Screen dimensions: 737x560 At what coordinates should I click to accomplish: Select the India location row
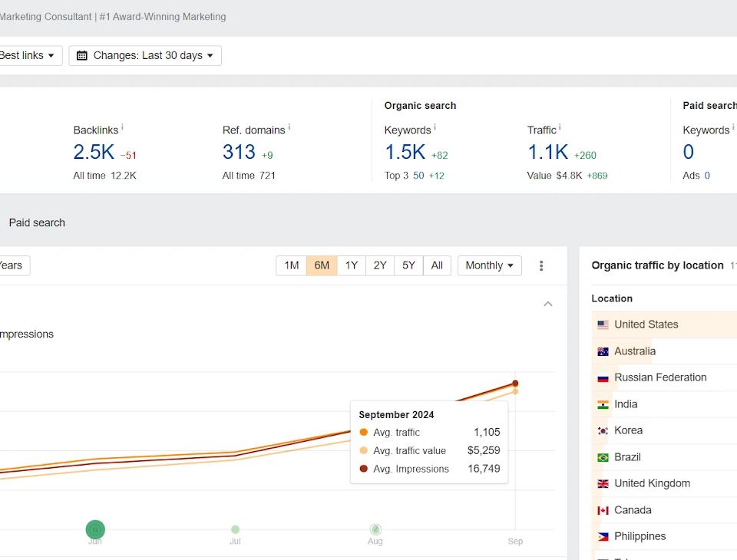coord(664,404)
